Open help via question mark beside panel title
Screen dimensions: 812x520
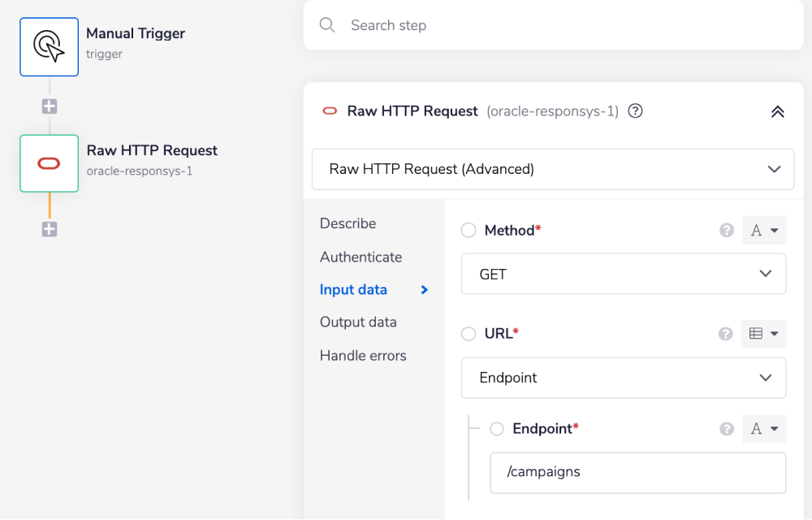point(635,110)
